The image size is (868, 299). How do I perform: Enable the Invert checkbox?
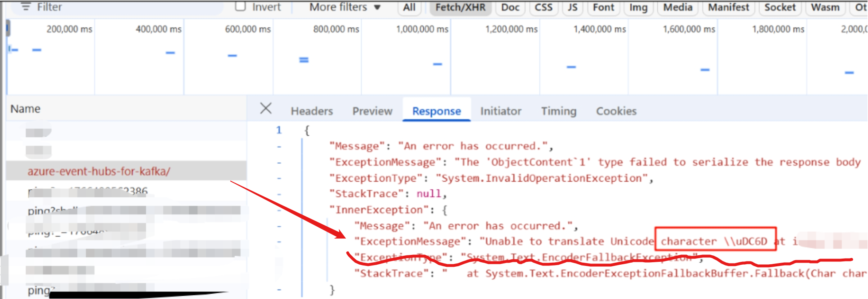click(x=241, y=7)
